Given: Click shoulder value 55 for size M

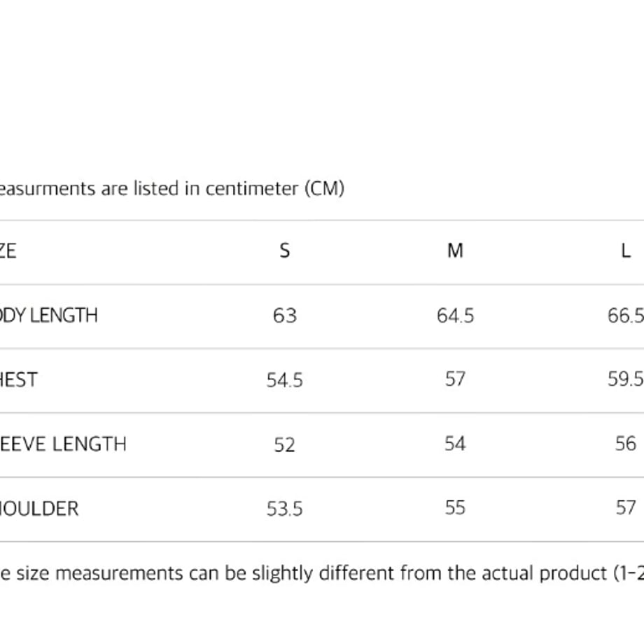Looking at the screenshot, I should (x=455, y=507).
